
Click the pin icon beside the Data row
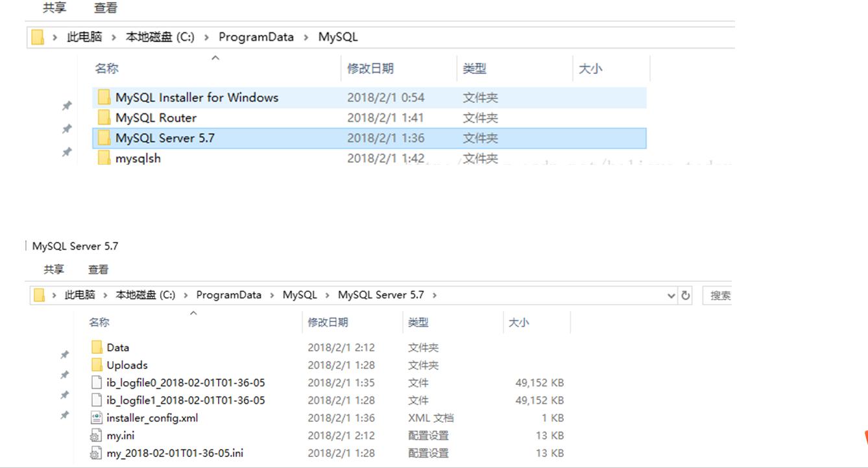[64, 355]
